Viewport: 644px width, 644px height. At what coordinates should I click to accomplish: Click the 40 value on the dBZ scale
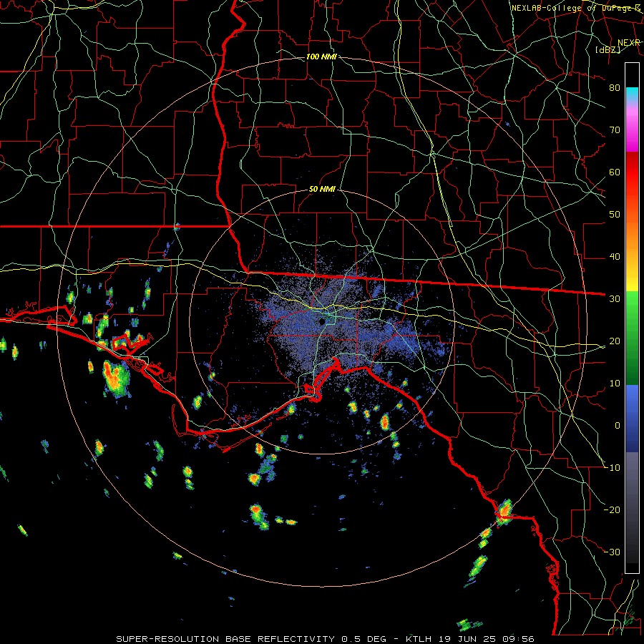click(615, 257)
